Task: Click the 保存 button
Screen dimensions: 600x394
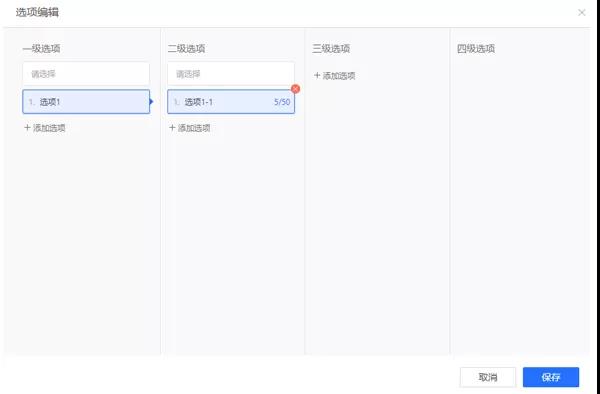Action: tap(551, 377)
